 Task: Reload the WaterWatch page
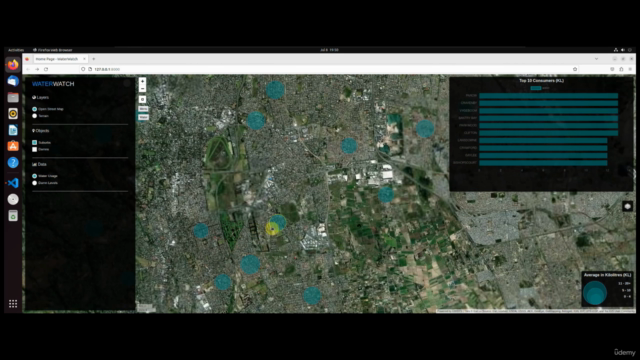point(46,69)
